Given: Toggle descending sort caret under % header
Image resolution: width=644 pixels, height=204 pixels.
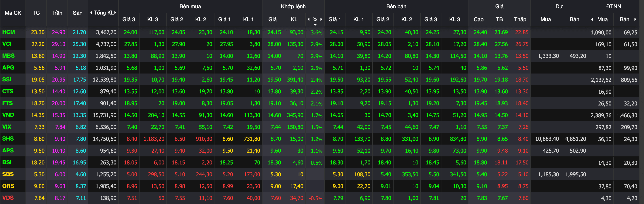Looking at the screenshot, I should (x=315, y=25).
